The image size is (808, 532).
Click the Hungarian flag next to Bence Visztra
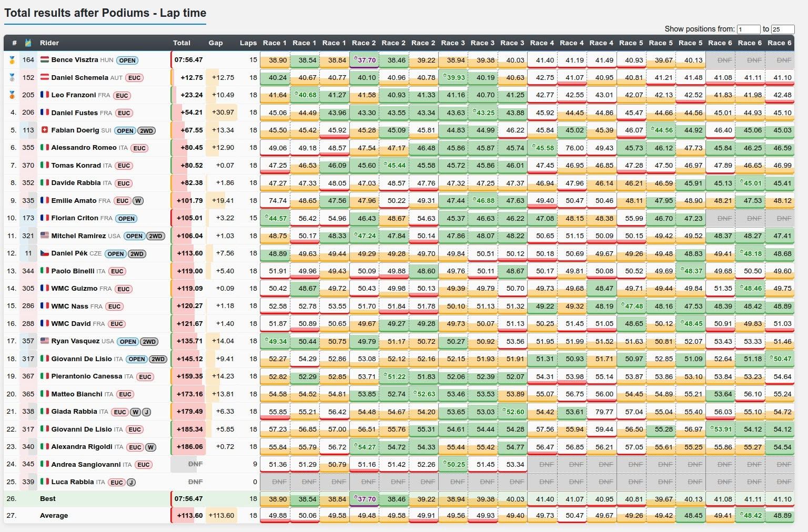(x=45, y=60)
